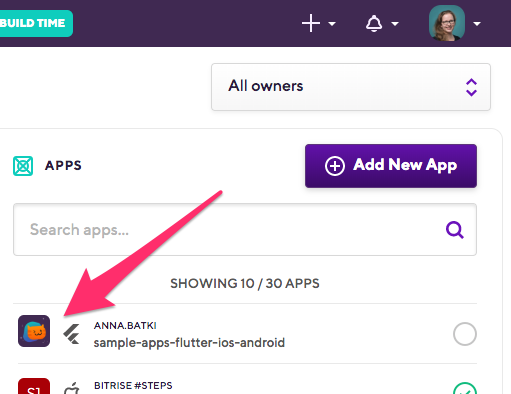Click the user profile avatar
Viewport: 511px width, 394px height.
click(x=447, y=23)
